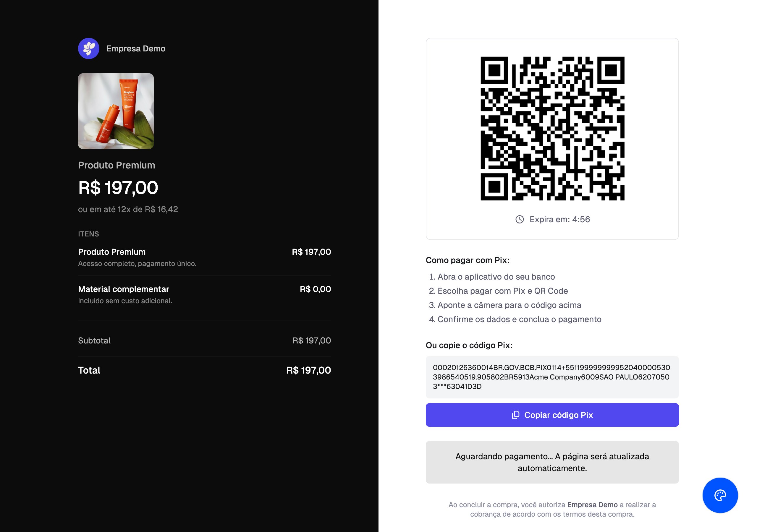This screenshot has height=532, width=757.
Task: Click the Subtotal R$ 197,00 amount
Action: [x=312, y=340]
